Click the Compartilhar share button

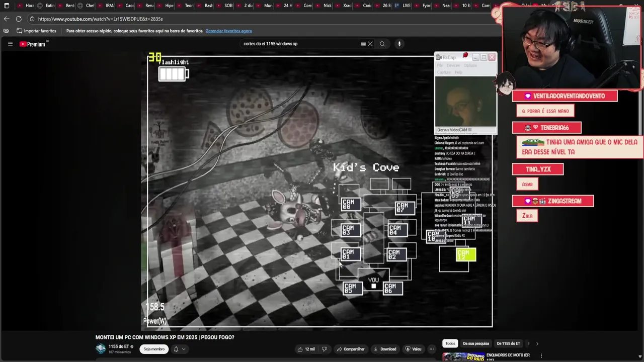coord(351,349)
